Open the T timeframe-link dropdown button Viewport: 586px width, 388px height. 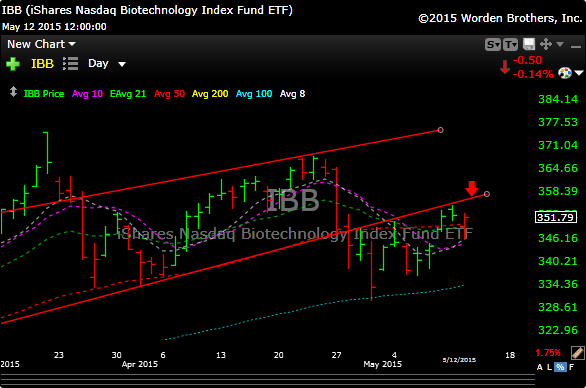click(510, 45)
